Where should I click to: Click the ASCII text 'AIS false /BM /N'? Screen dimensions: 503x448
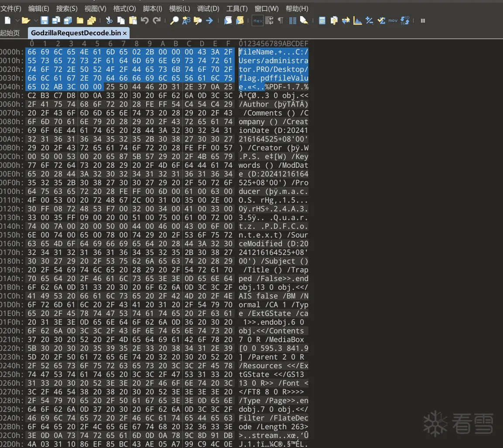(x=274, y=296)
